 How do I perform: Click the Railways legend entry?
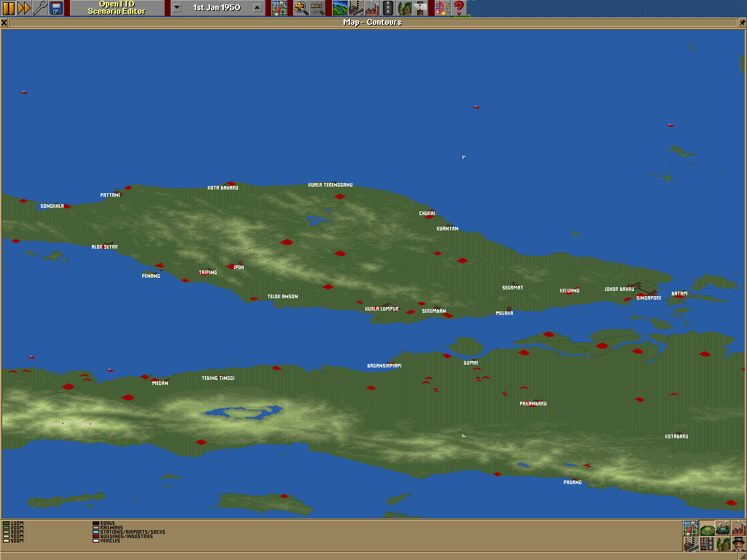point(108,528)
